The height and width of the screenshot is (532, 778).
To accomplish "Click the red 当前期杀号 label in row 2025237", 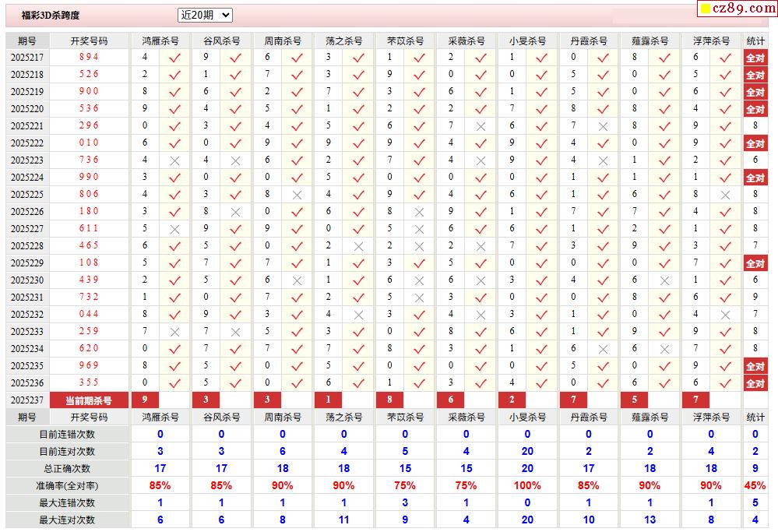I will (89, 400).
